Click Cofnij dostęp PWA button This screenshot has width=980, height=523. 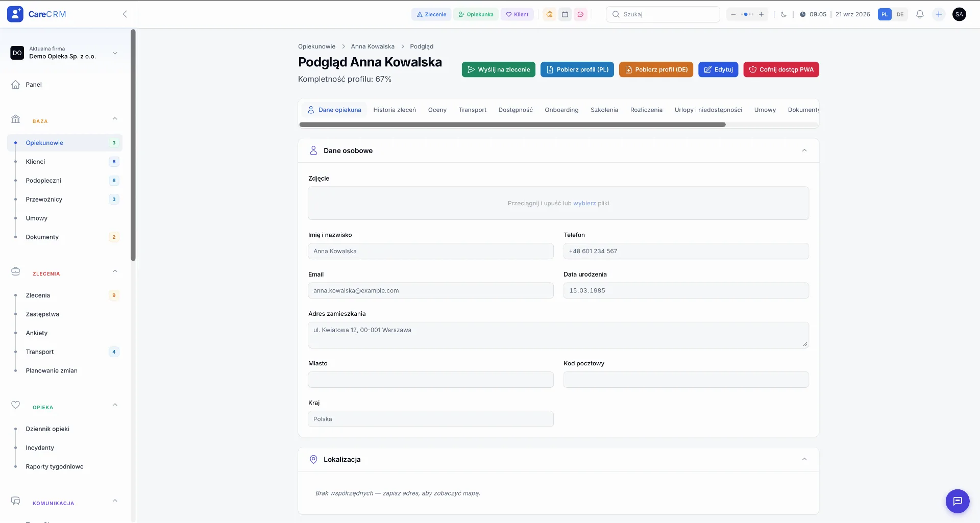[x=781, y=69]
